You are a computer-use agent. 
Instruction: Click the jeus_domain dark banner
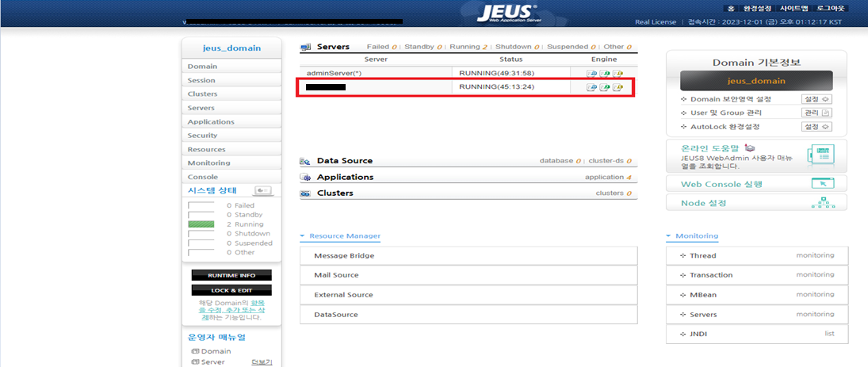pos(756,81)
